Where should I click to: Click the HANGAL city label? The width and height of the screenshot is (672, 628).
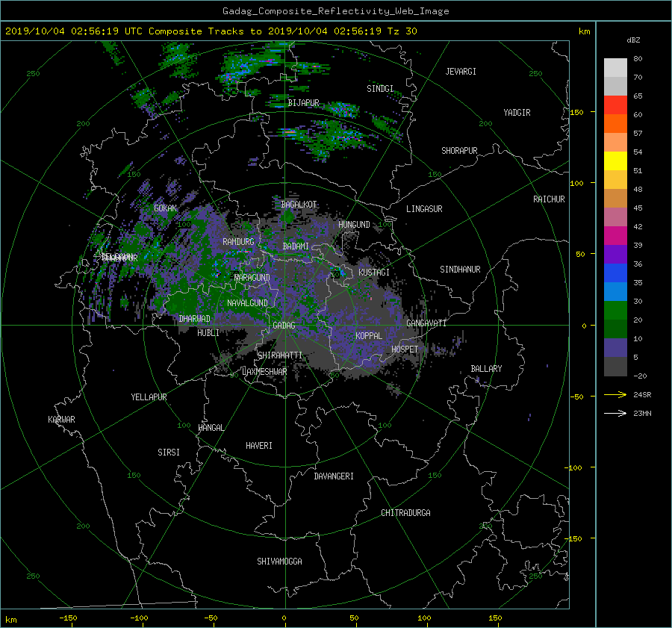pos(211,428)
